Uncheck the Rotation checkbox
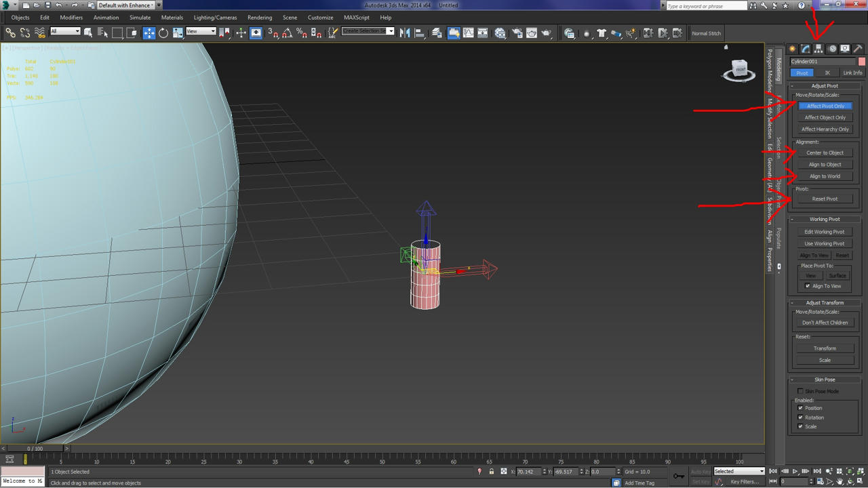 point(801,418)
